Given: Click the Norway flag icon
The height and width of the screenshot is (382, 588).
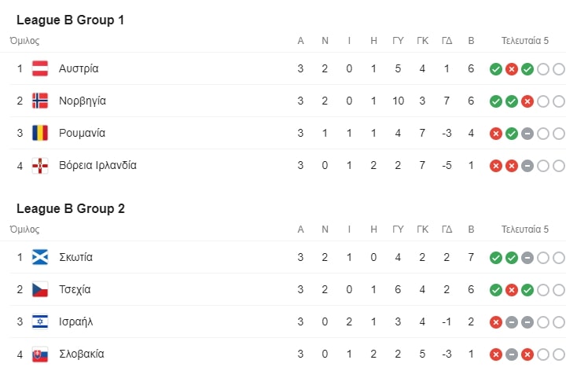Looking at the screenshot, I should tap(40, 101).
